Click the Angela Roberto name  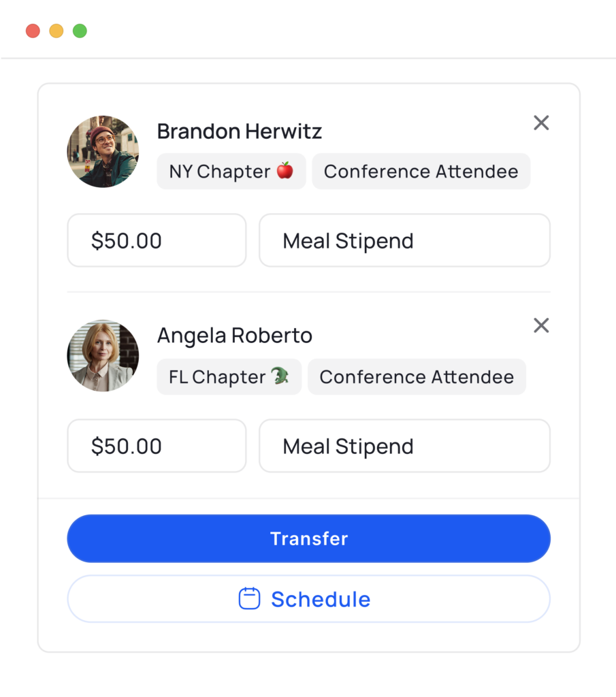235,335
